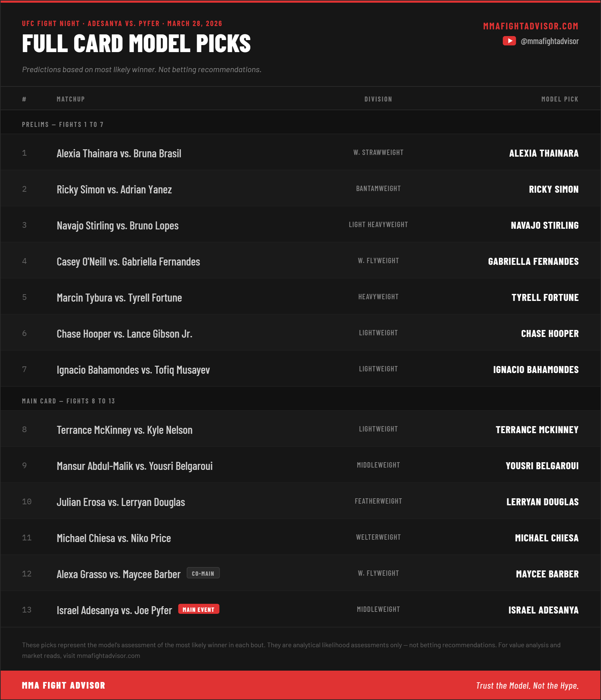The image size is (601, 700).
Task: Click the MATCHUP column header
Action: 70,99
